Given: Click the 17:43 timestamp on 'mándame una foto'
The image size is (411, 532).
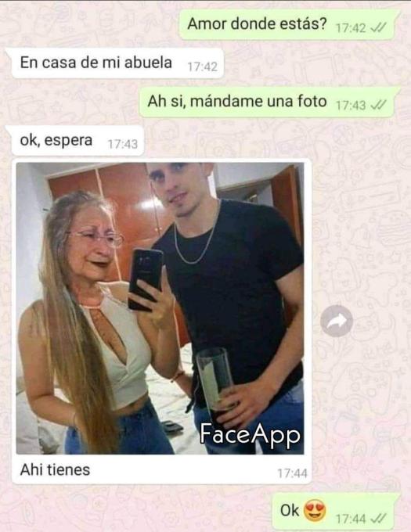Looking at the screenshot, I should tap(351, 106).
